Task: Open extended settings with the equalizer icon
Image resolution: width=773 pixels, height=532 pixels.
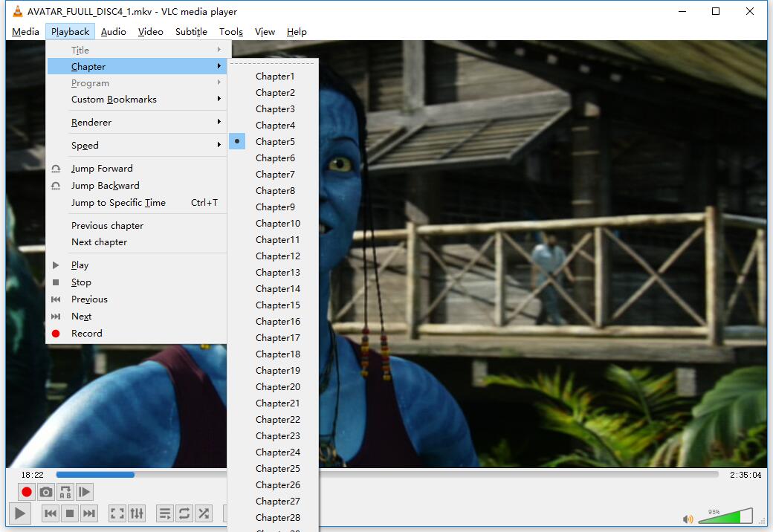Action: click(137, 513)
